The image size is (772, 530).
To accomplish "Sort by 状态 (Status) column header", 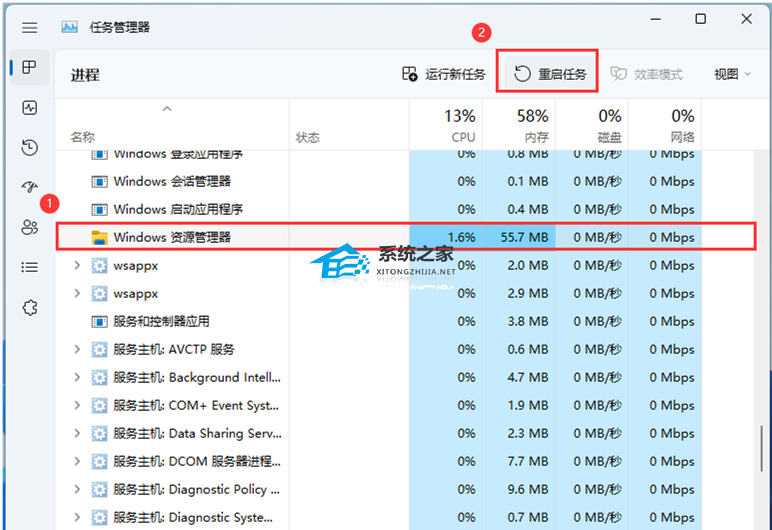I will pyautogui.click(x=349, y=125).
